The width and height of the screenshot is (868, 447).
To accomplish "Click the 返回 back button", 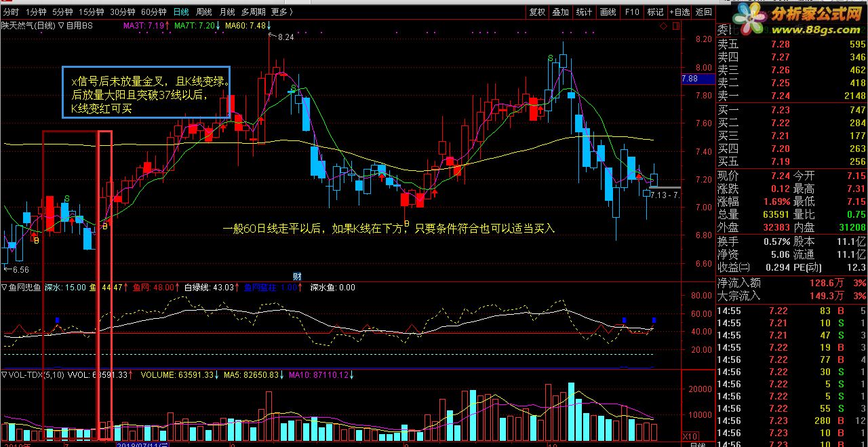I will point(704,12).
